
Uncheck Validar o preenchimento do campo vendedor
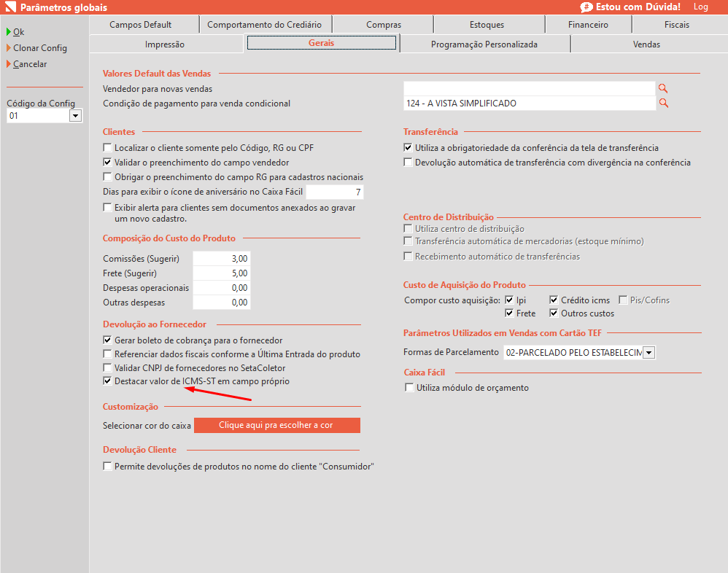(107, 162)
